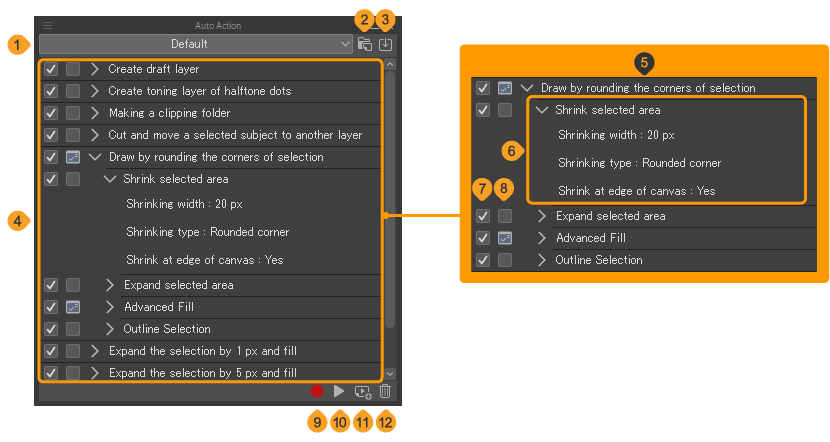The width and height of the screenshot is (830, 442).
Task: Toggle dialog icon for Advanced Fill in enlarged inset
Action: click(x=505, y=238)
